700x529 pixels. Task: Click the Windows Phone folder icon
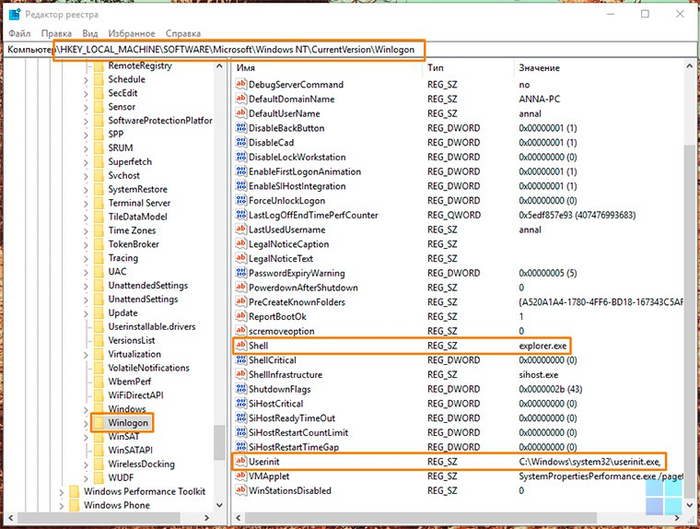[x=73, y=506]
